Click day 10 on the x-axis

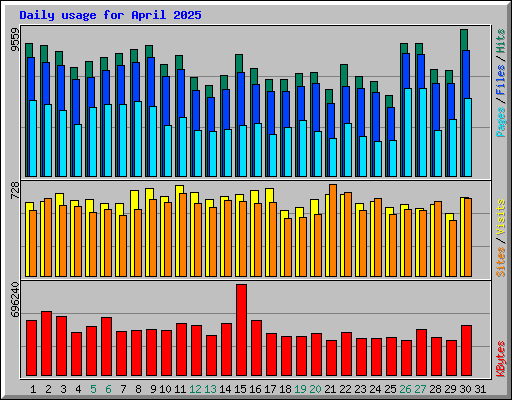click(x=165, y=389)
